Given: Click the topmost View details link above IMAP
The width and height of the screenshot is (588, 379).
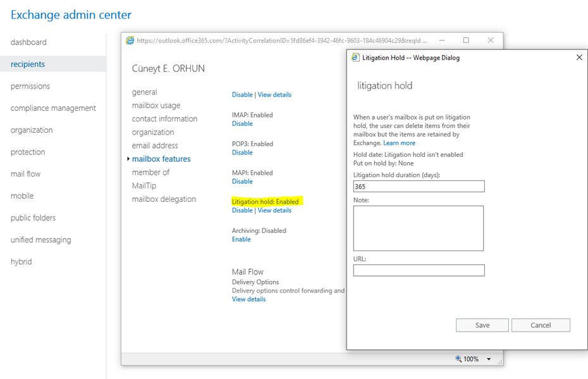Looking at the screenshot, I should click(x=274, y=94).
